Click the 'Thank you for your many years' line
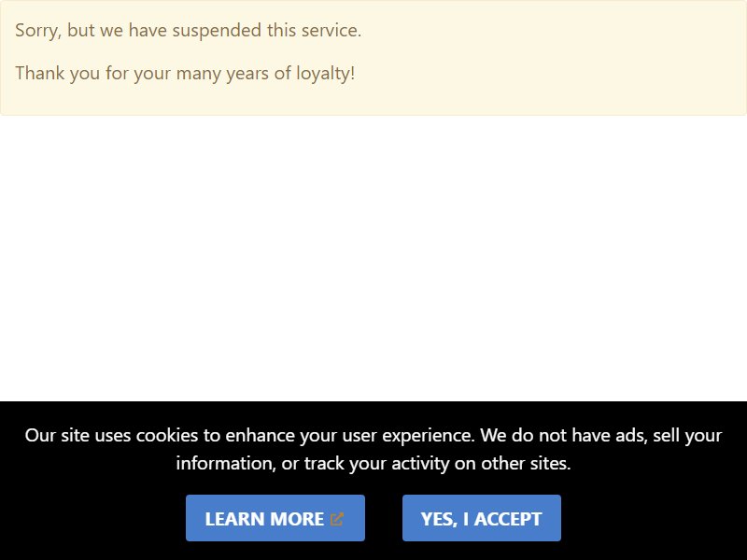Image resolution: width=747 pixels, height=560 pixels. (x=185, y=74)
